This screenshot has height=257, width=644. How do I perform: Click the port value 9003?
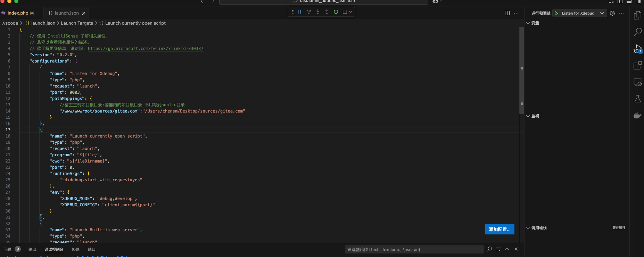[x=75, y=92]
